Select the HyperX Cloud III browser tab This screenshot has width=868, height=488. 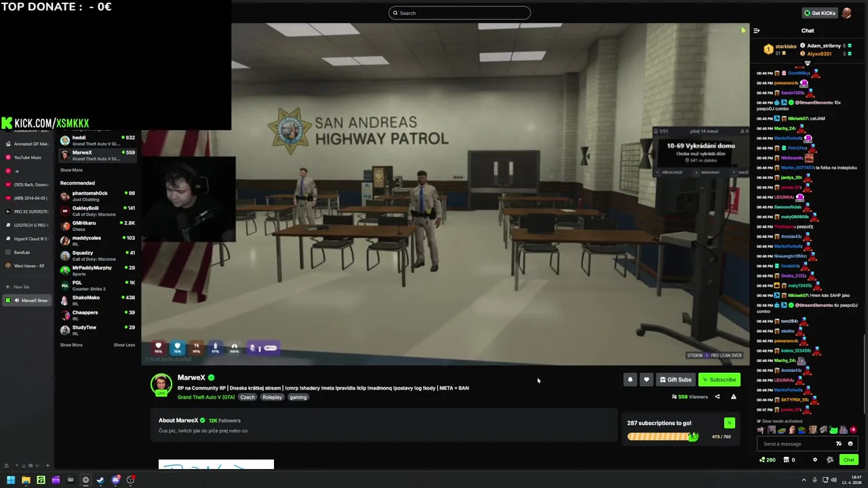(x=27, y=239)
